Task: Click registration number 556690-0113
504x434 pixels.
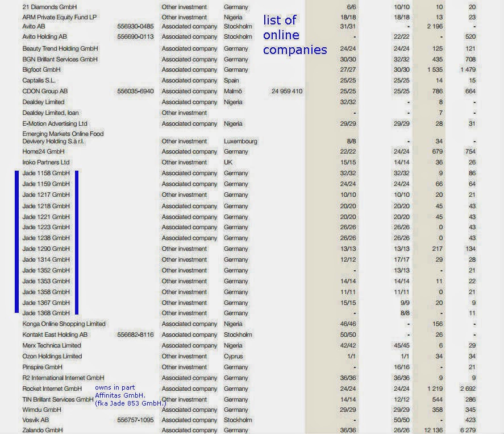Action: [135, 36]
